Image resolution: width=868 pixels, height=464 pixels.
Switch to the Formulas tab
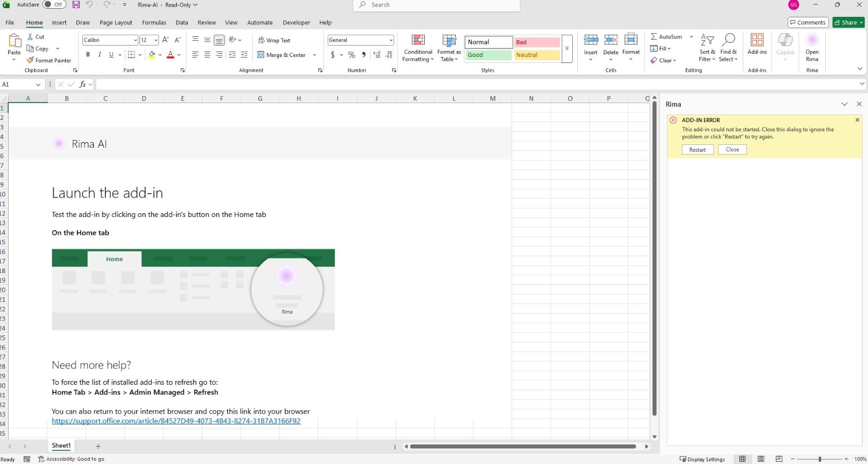154,23
